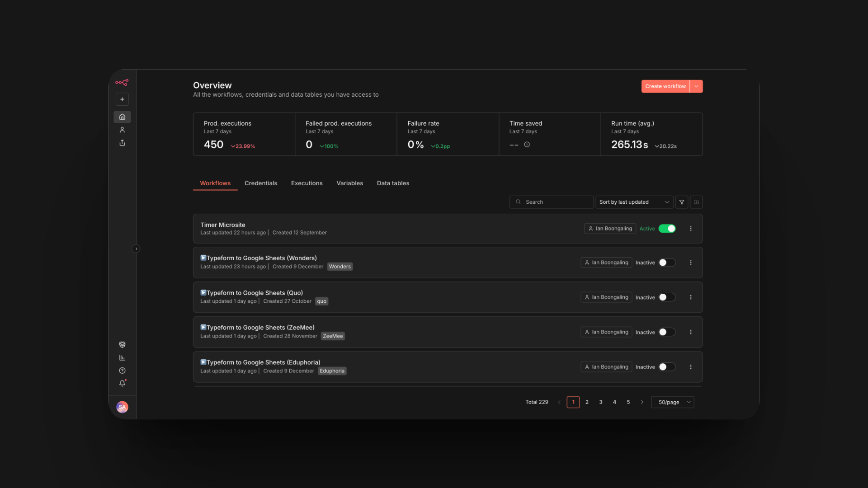
Task: Click the Create workflow button
Action: 665,86
